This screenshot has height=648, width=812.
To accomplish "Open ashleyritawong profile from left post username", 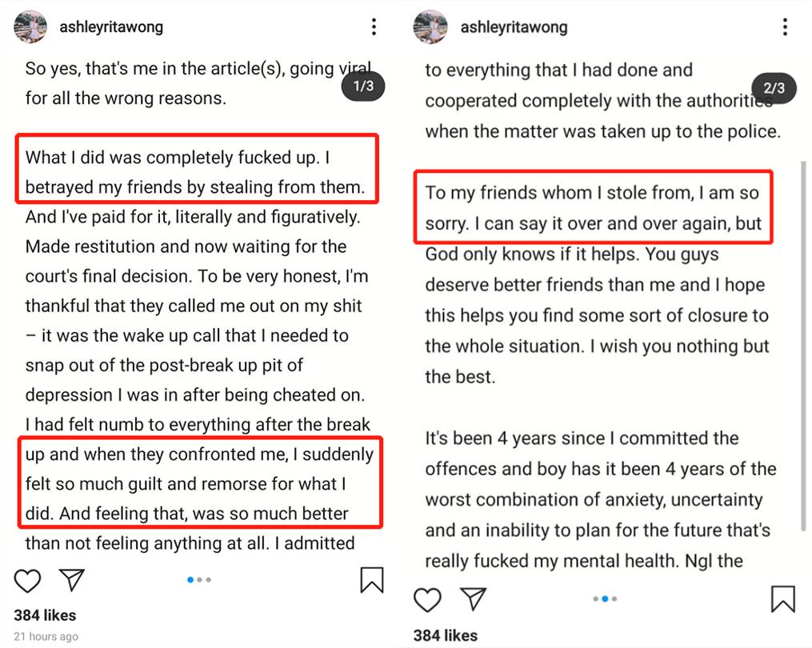I will [111, 27].
